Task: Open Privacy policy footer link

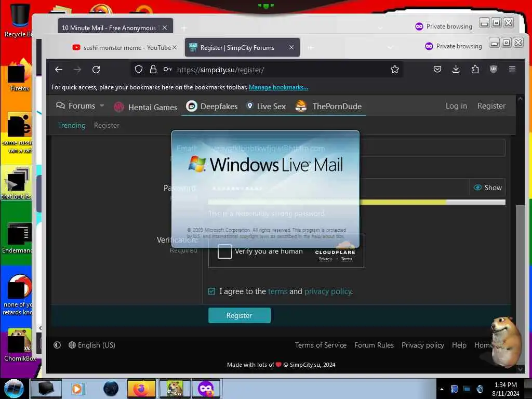Action: click(x=423, y=345)
